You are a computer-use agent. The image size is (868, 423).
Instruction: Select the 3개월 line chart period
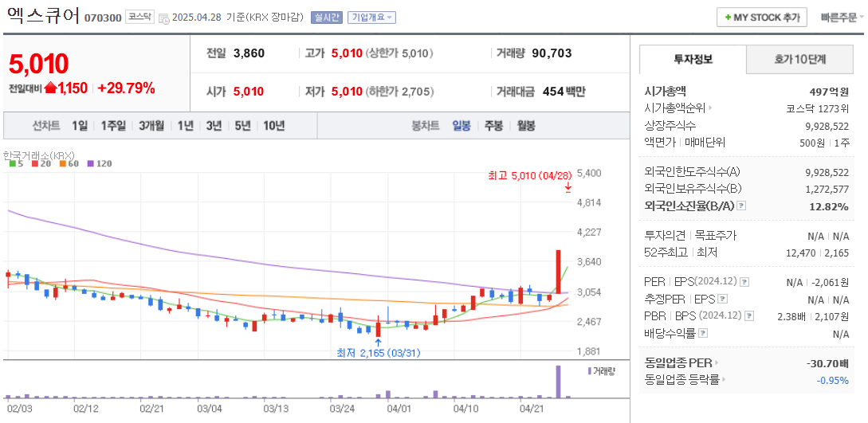[151, 126]
